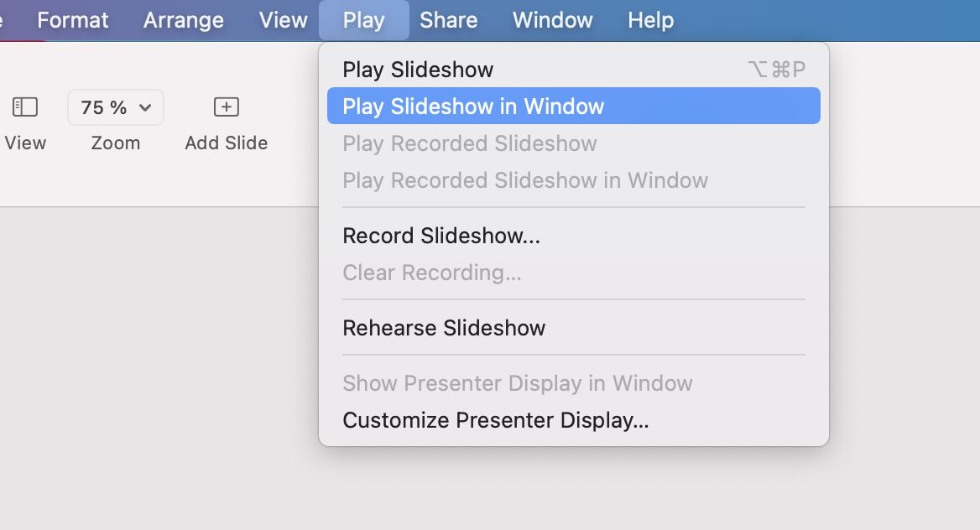The width and height of the screenshot is (980, 530).
Task: Open the View menu in the menu bar
Action: click(x=284, y=20)
